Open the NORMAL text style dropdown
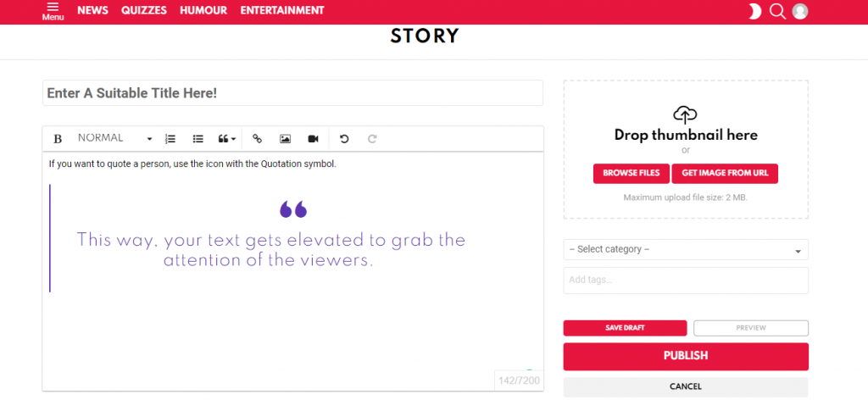868x400 pixels. 114,138
